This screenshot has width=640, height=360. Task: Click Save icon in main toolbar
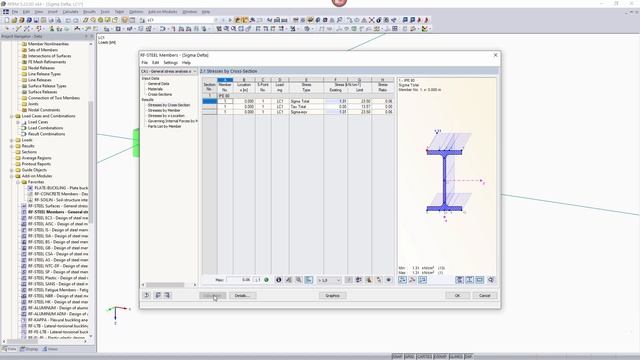[36, 20]
